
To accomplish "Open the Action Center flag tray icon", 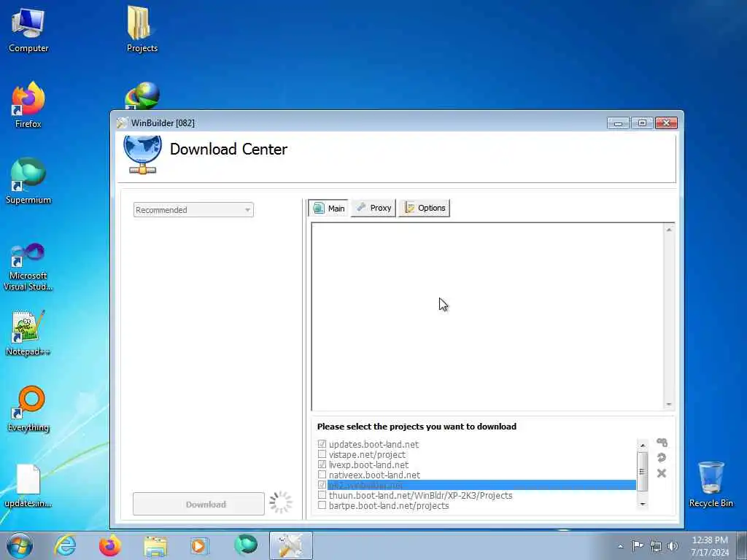I will click(x=638, y=545).
